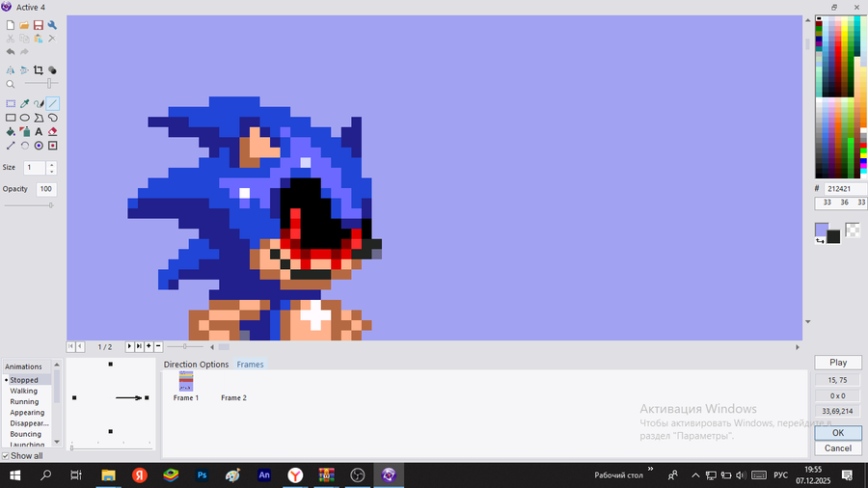This screenshot has height=488, width=868.
Task: Click the canvas horizontal scroll left arrow
Action: click(x=212, y=347)
